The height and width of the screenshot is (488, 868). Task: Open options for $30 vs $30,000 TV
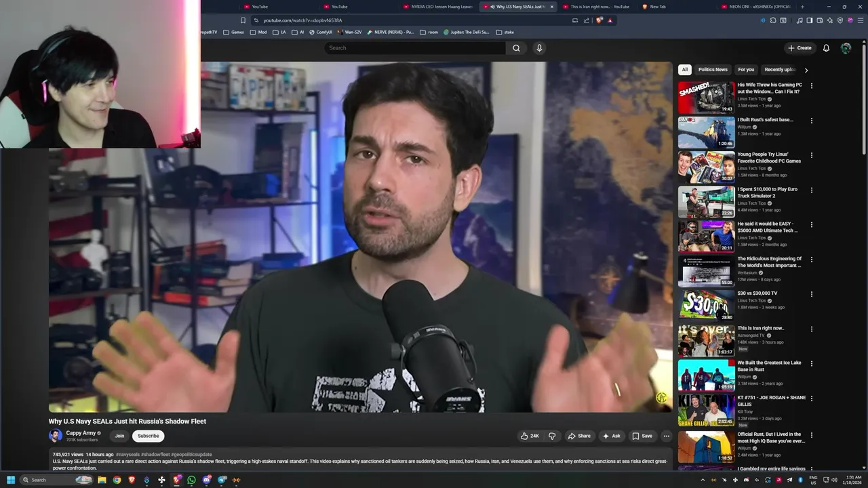click(x=811, y=294)
